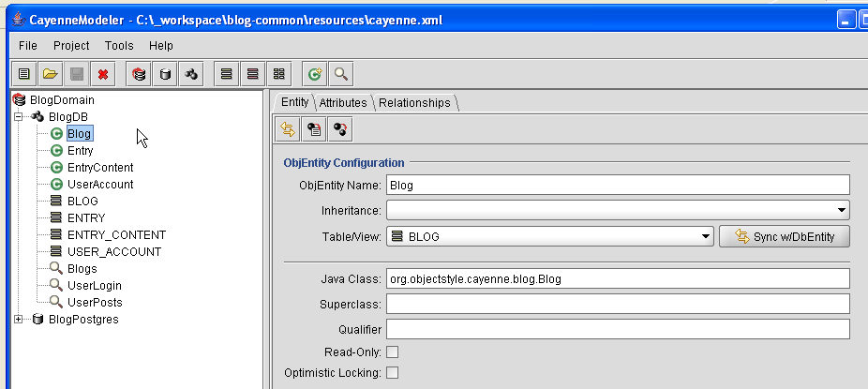Create a DataNode using the cylinder icon
Viewport: 868px width, 389px height.
(x=165, y=74)
